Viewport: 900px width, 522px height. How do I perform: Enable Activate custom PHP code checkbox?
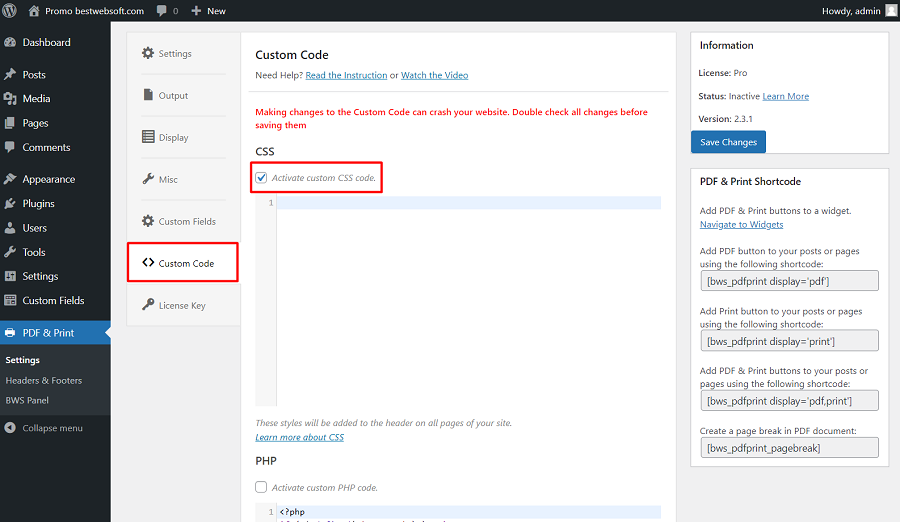point(261,487)
